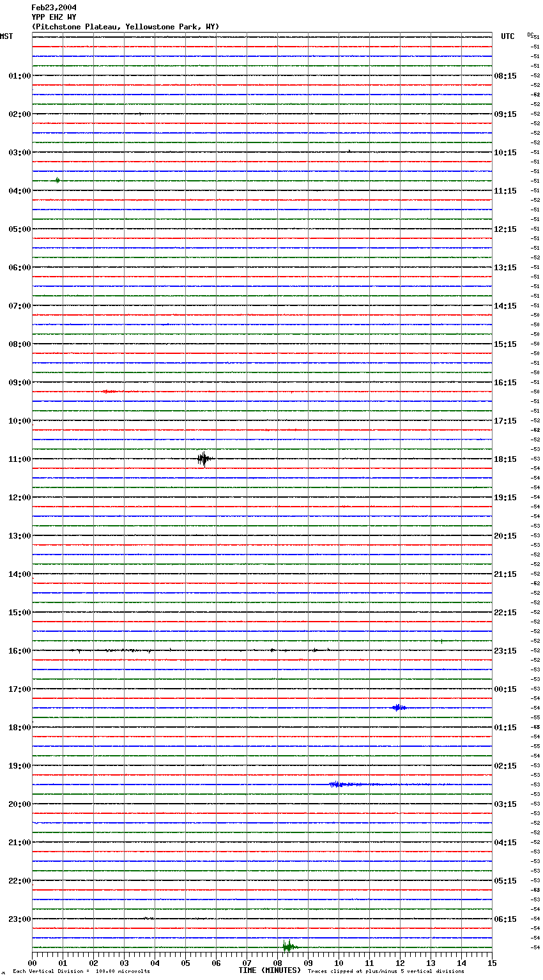Click the small green burst above the 04:00 trace

click(57, 181)
